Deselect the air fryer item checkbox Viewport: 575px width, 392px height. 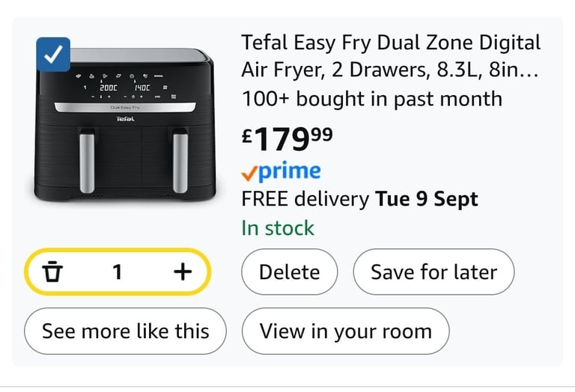pyautogui.click(x=53, y=55)
